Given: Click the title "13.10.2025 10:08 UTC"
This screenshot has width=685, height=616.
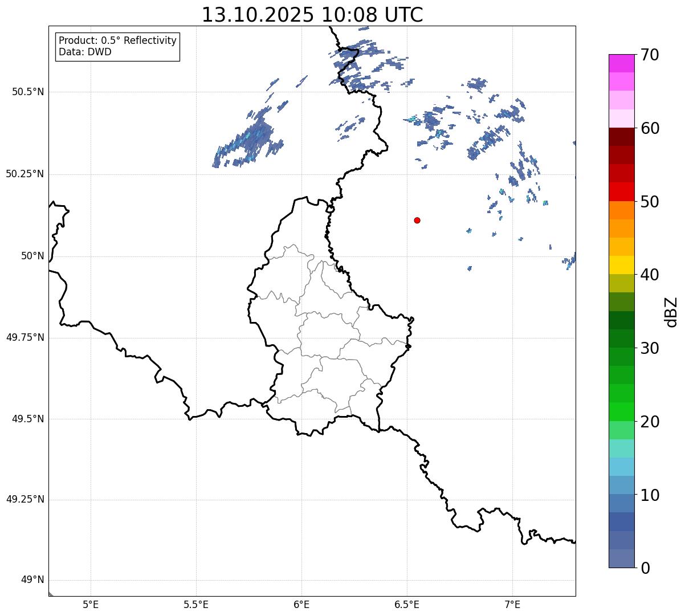Looking at the screenshot, I should (312, 15).
